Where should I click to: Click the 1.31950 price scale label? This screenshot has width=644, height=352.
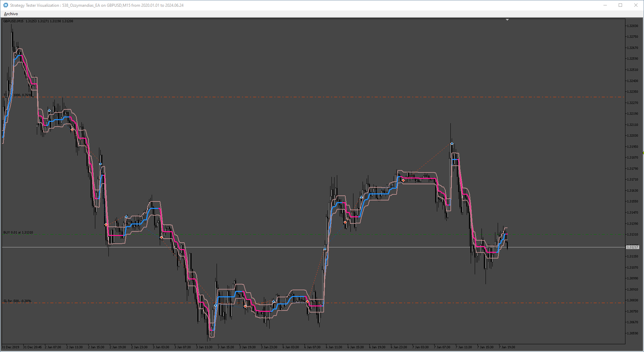(x=633, y=147)
